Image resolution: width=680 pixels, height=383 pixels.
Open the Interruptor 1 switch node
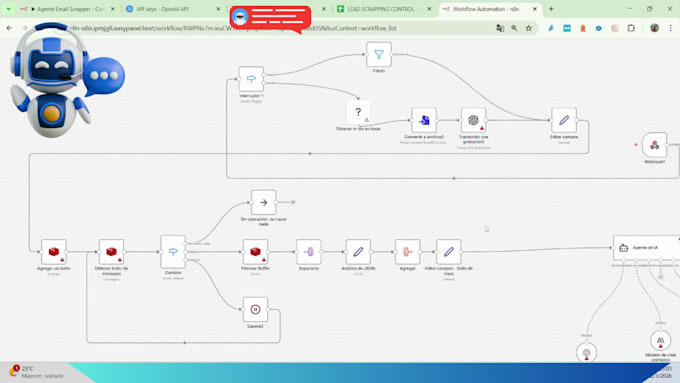tap(251, 79)
